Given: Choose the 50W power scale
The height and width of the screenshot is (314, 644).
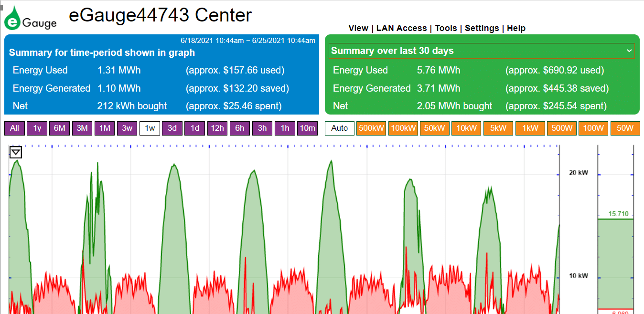Looking at the screenshot, I should click(625, 128).
